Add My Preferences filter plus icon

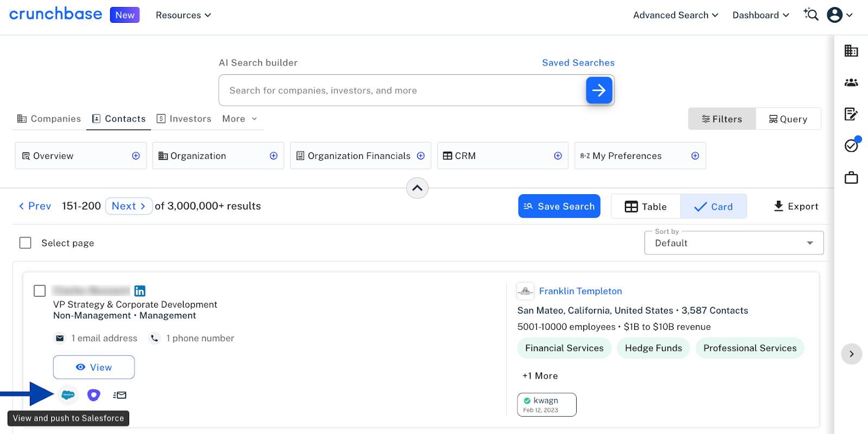695,156
